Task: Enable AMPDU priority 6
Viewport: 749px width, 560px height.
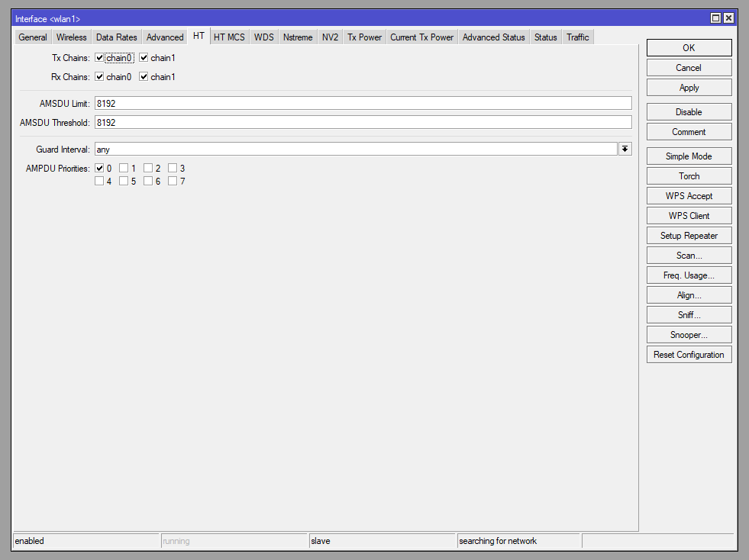Action: point(148,181)
